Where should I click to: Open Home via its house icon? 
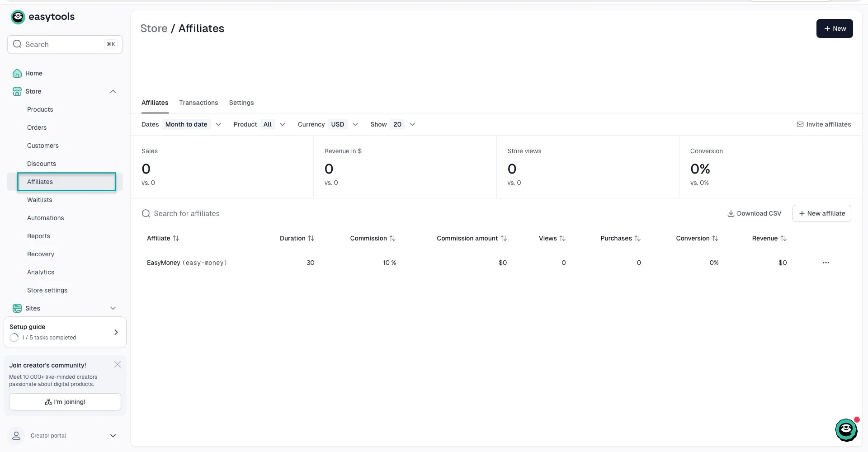click(17, 73)
